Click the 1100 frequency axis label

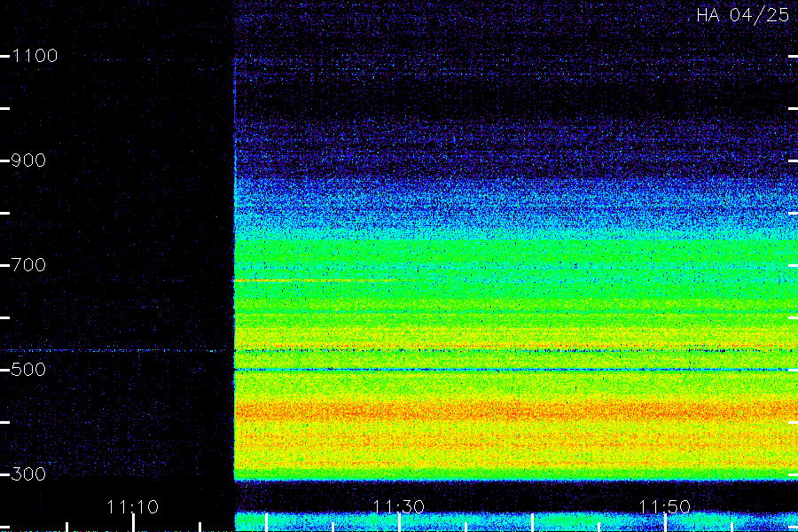pos(35,56)
